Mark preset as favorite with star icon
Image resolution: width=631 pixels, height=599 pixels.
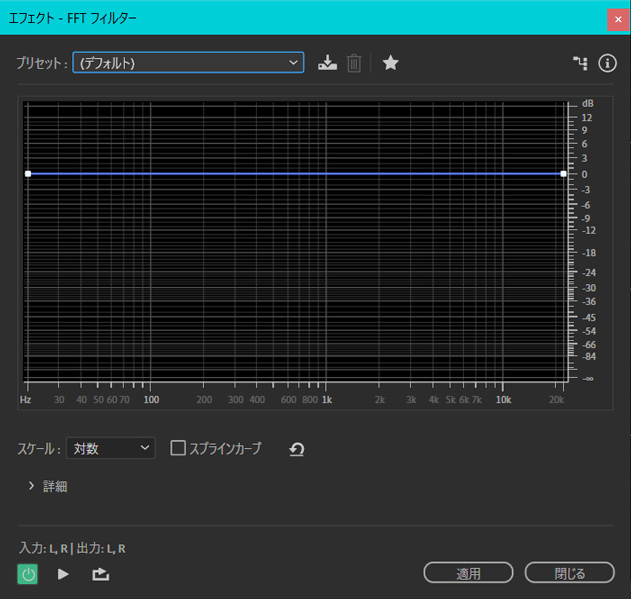pyautogui.click(x=391, y=63)
